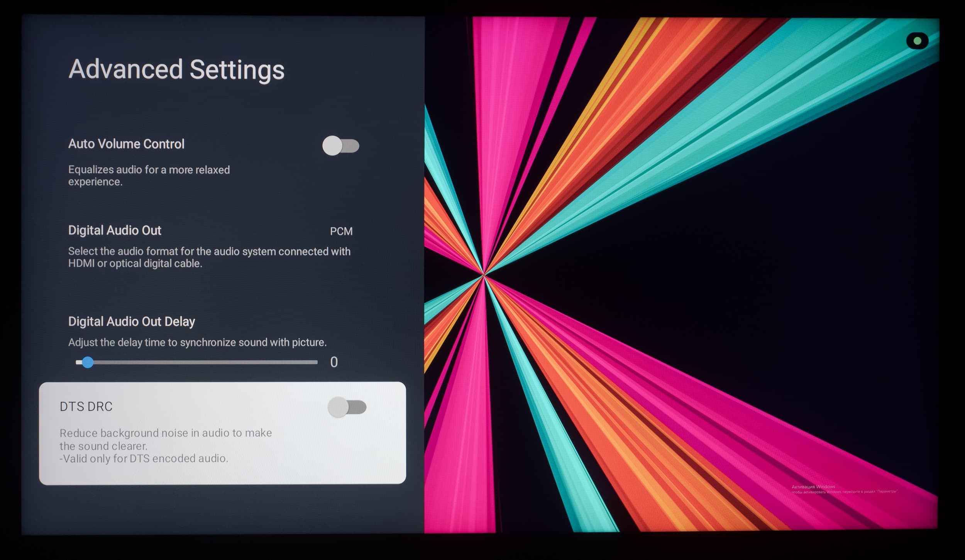965x560 pixels.
Task: Click the DTS DRC description text
Action: [x=165, y=445]
